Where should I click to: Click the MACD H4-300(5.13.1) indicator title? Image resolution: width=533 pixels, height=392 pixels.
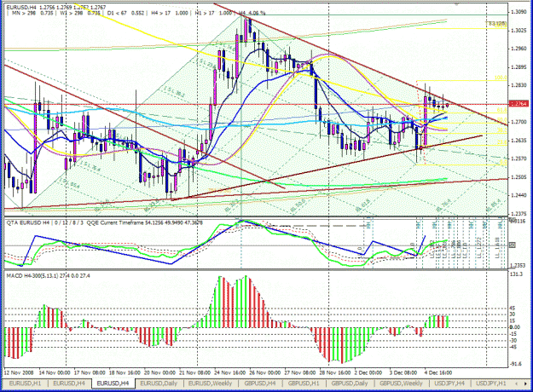pyautogui.click(x=48, y=276)
